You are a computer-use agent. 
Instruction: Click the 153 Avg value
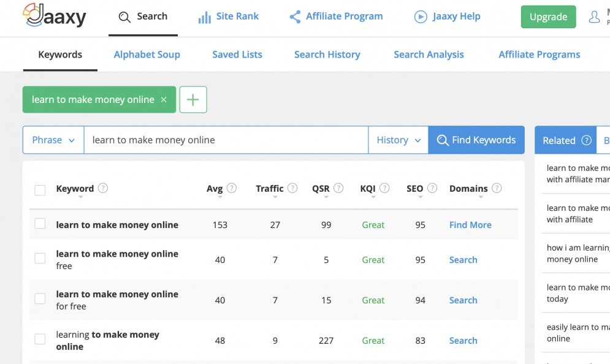220,225
